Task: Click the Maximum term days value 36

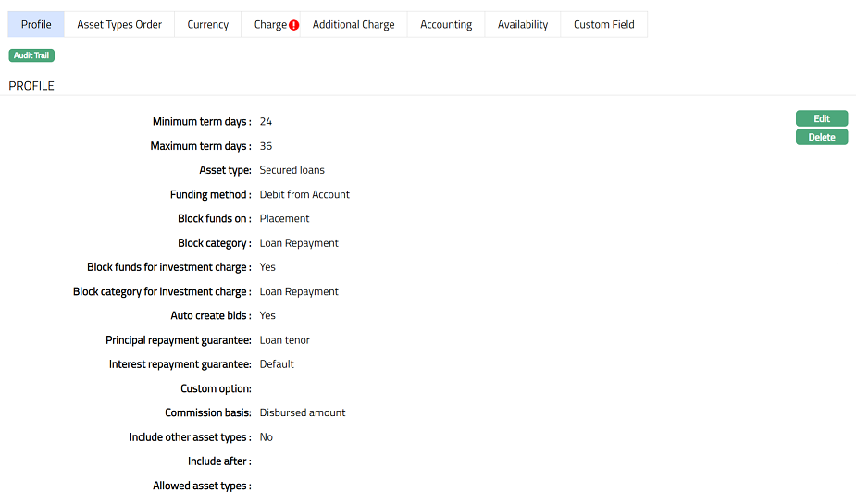Action: [266, 146]
